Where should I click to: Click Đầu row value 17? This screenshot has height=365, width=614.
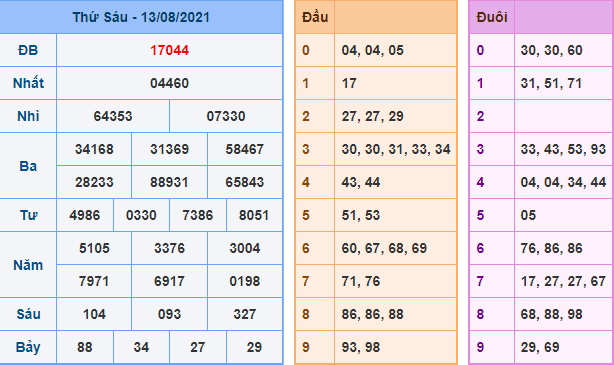click(x=349, y=83)
